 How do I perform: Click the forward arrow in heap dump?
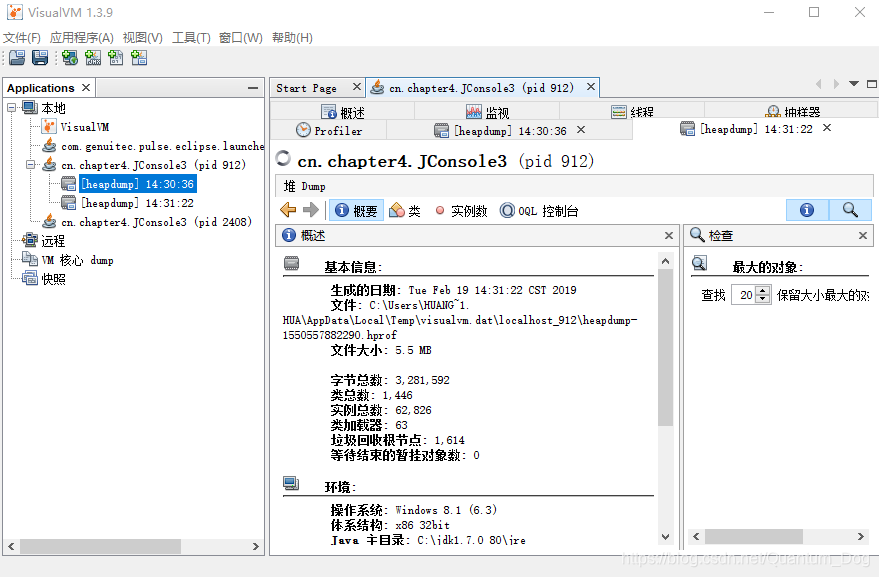[x=311, y=210]
